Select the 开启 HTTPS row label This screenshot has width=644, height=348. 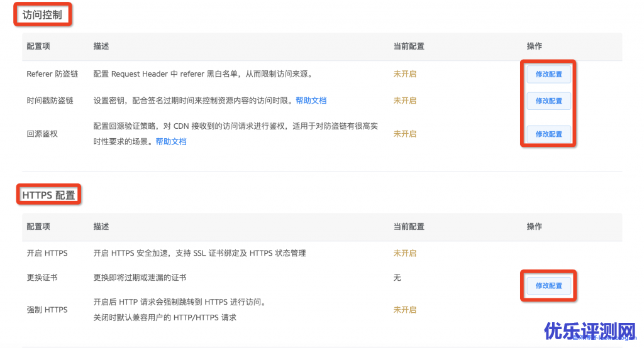pos(47,253)
